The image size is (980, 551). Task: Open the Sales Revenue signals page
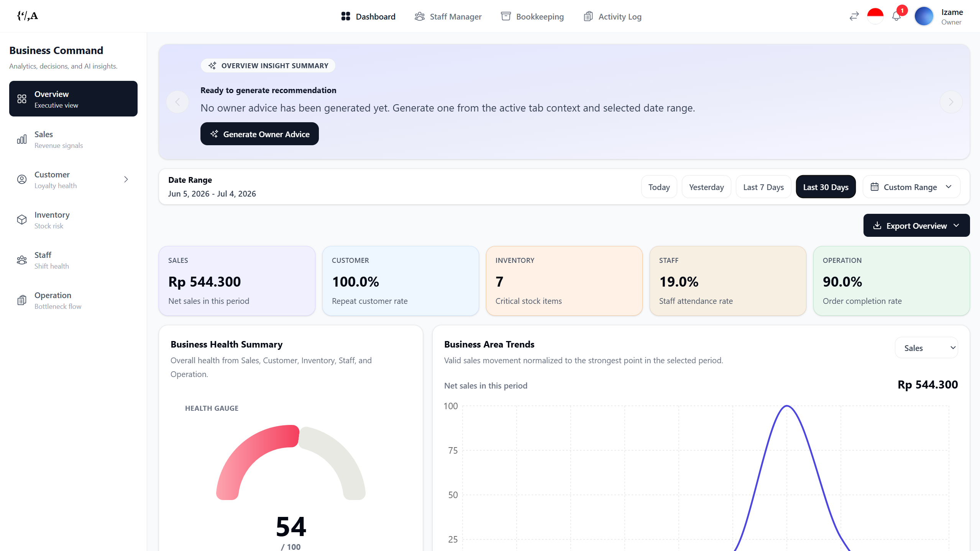pyautogui.click(x=73, y=139)
